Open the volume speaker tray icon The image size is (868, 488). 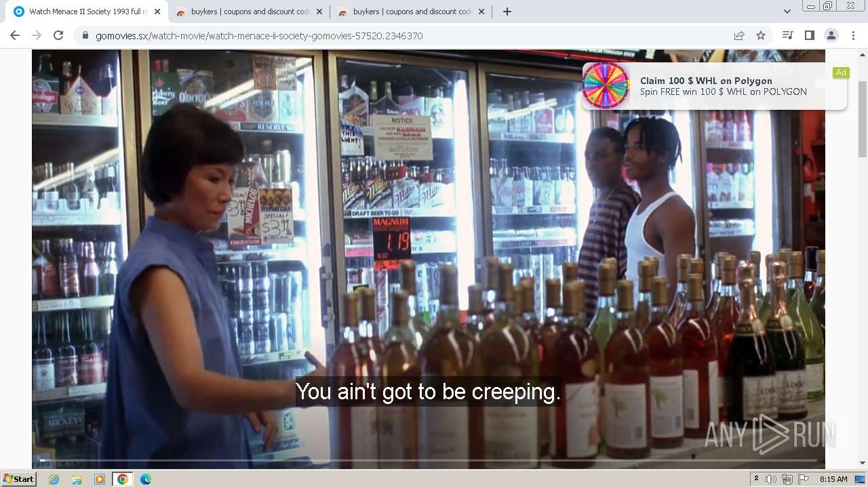click(771, 479)
